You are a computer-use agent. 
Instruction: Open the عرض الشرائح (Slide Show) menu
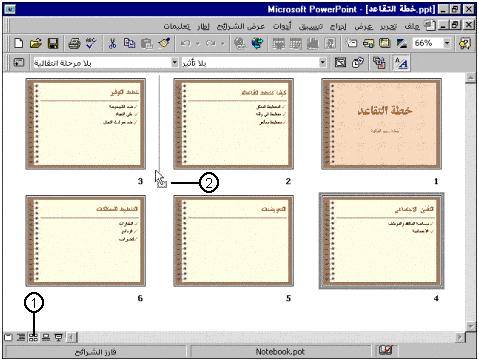pyautogui.click(x=241, y=26)
